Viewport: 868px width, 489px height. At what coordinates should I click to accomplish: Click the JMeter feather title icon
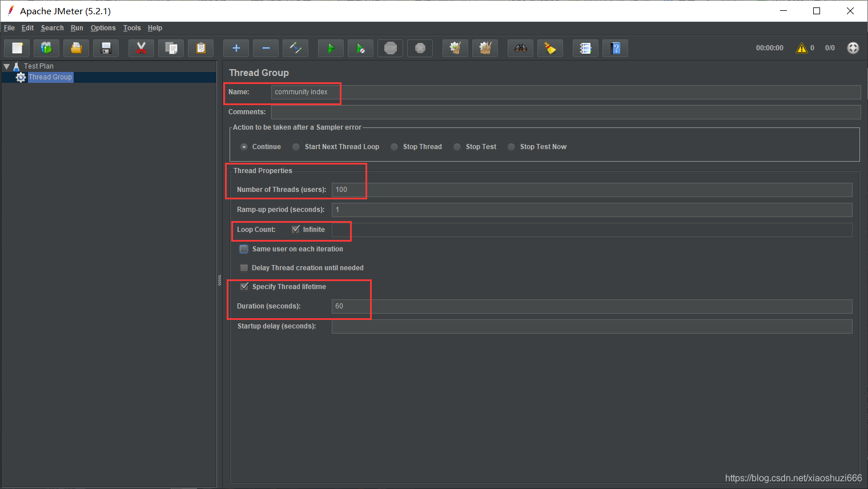[10, 10]
